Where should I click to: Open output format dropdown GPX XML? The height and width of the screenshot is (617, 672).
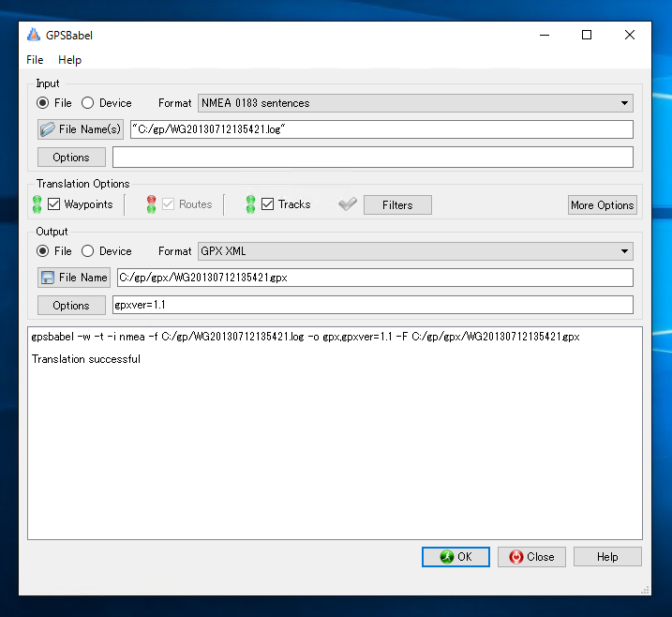point(415,250)
